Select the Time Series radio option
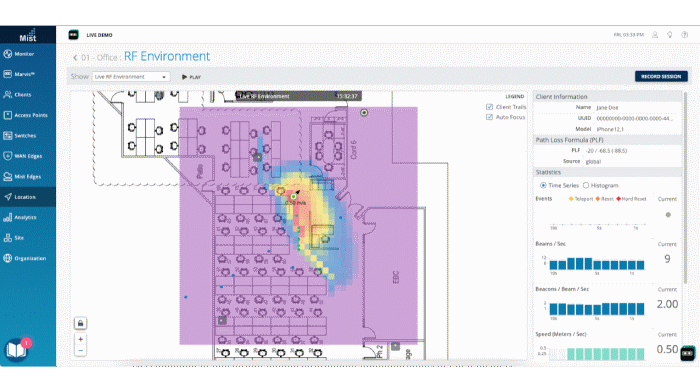Screen dimensions: 700x392 pyautogui.click(x=543, y=185)
